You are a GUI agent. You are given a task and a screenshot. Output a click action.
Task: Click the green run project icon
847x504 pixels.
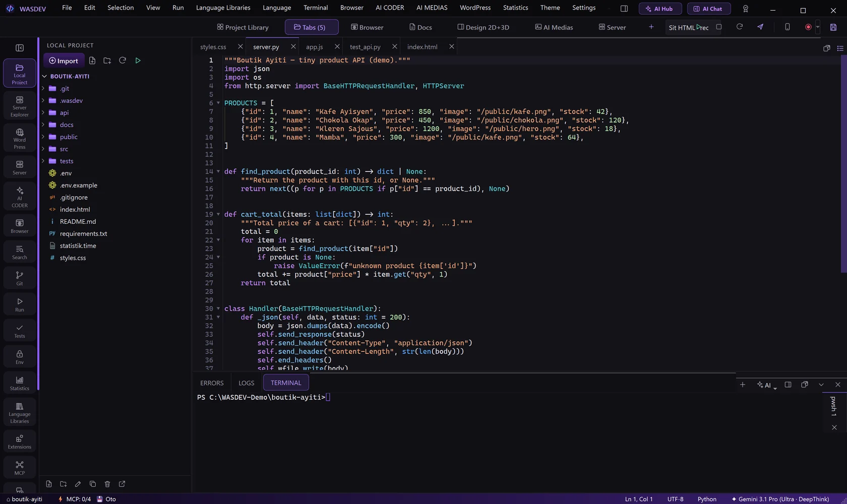pos(138,60)
